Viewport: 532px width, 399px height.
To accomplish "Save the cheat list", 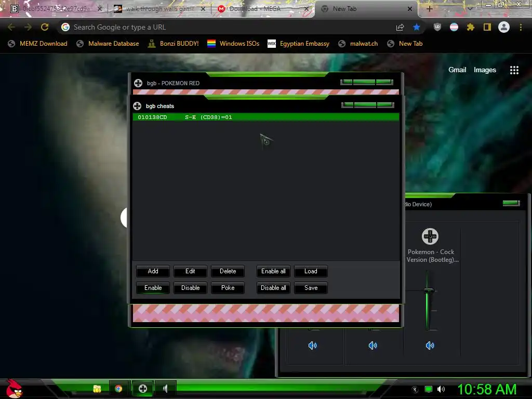I will coord(311,288).
